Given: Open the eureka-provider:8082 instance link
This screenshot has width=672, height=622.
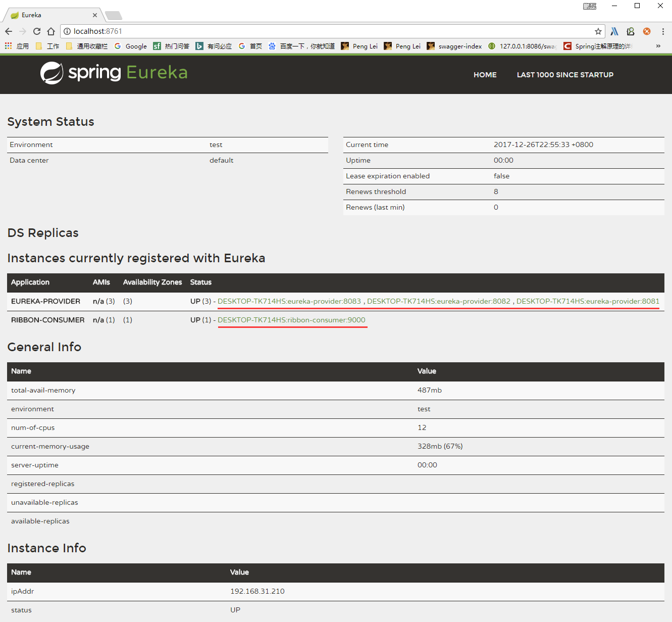Looking at the screenshot, I should point(439,301).
